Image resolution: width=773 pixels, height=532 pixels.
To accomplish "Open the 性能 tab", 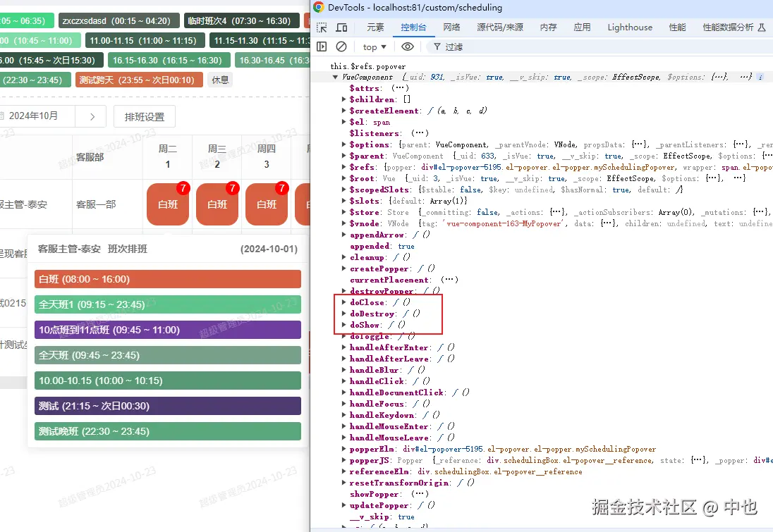I will 677,27.
